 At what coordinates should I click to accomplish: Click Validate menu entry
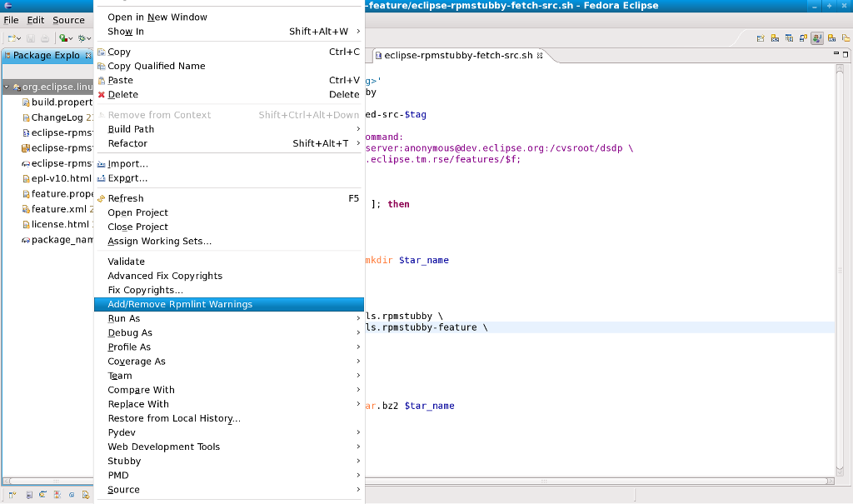pyautogui.click(x=229, y=262)
